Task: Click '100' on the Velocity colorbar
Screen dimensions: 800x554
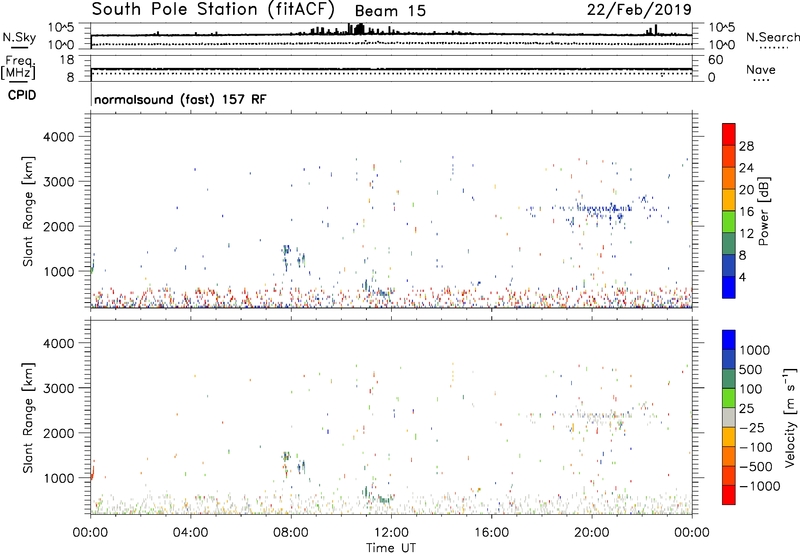Action: coord(750,389)
